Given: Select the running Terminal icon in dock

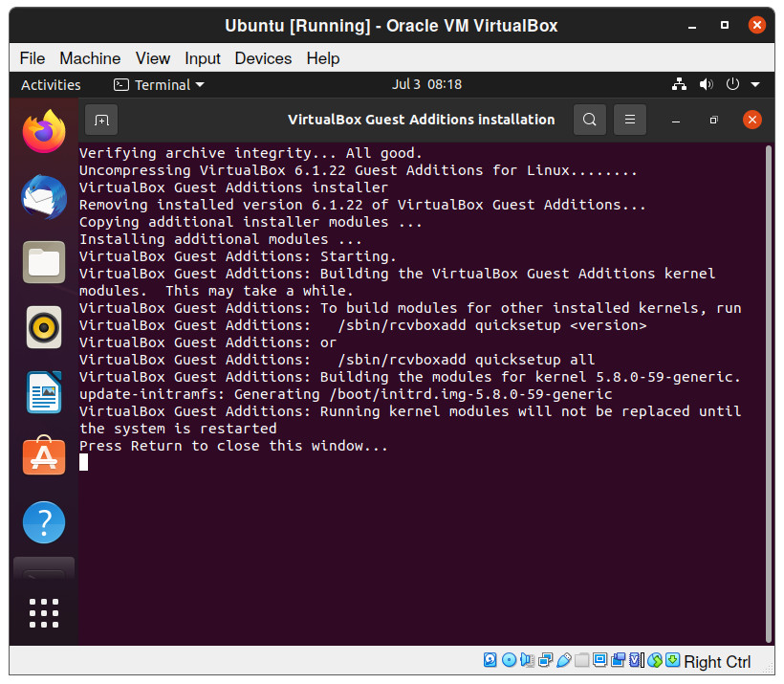Looking at the screenshot, I should pos(44,569).
